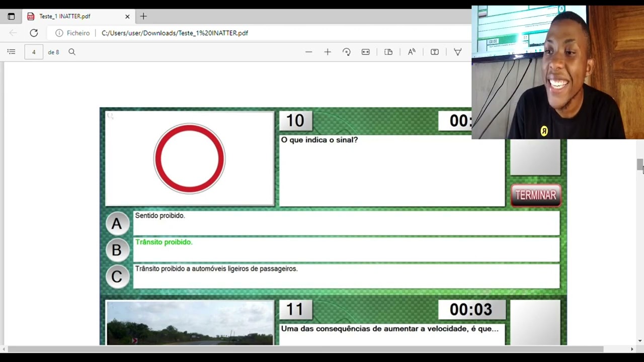Open the PDF table of contents

[x=12, y=52]
